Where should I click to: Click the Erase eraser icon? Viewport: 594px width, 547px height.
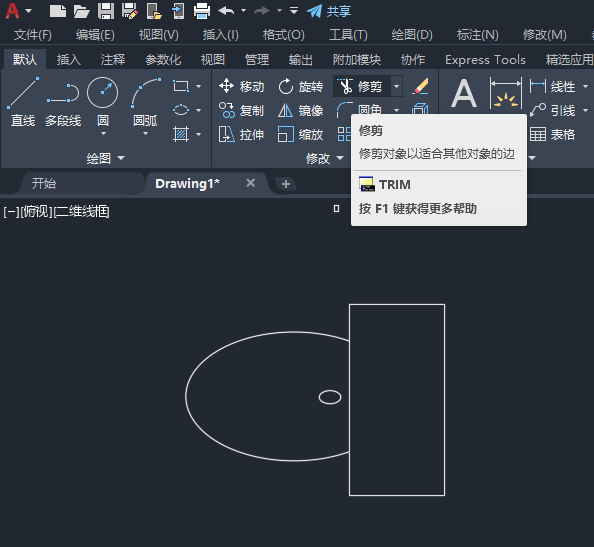coord(420,86)
